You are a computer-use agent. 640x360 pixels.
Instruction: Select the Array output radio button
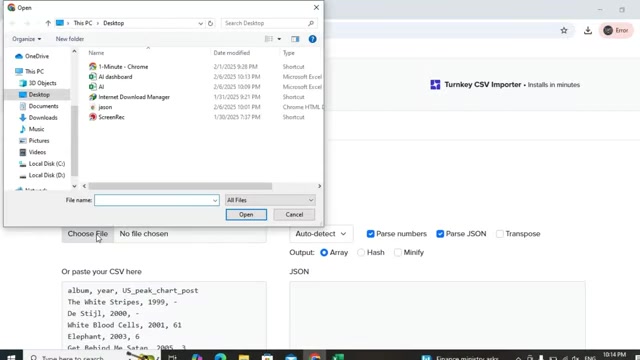coord(324,253)
